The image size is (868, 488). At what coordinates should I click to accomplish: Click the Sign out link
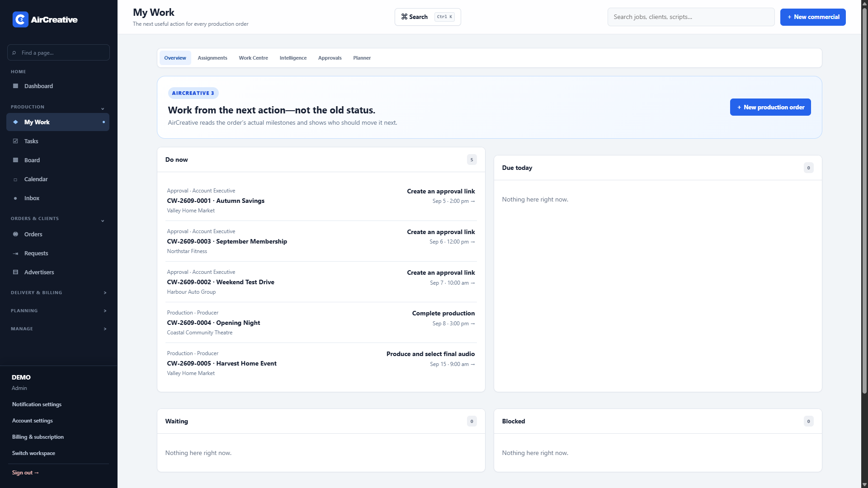[25, 473]
